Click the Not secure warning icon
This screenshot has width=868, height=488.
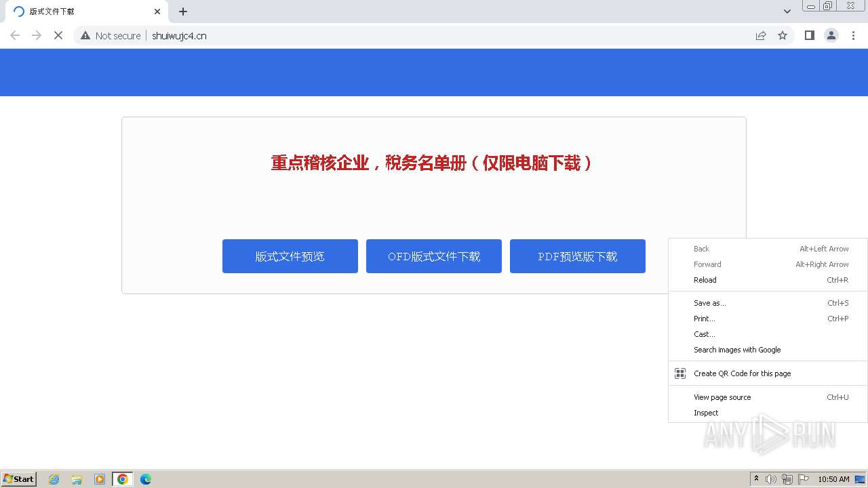[x=85, y=35]
